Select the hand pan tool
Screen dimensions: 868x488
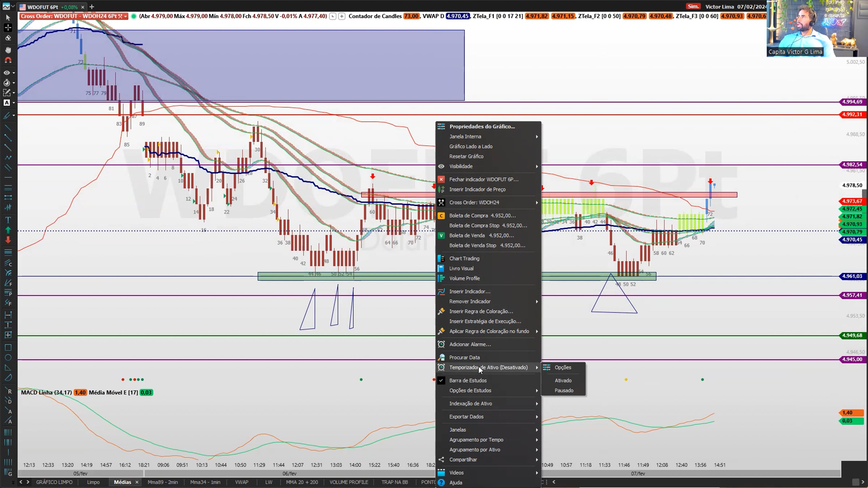(8, 50)
